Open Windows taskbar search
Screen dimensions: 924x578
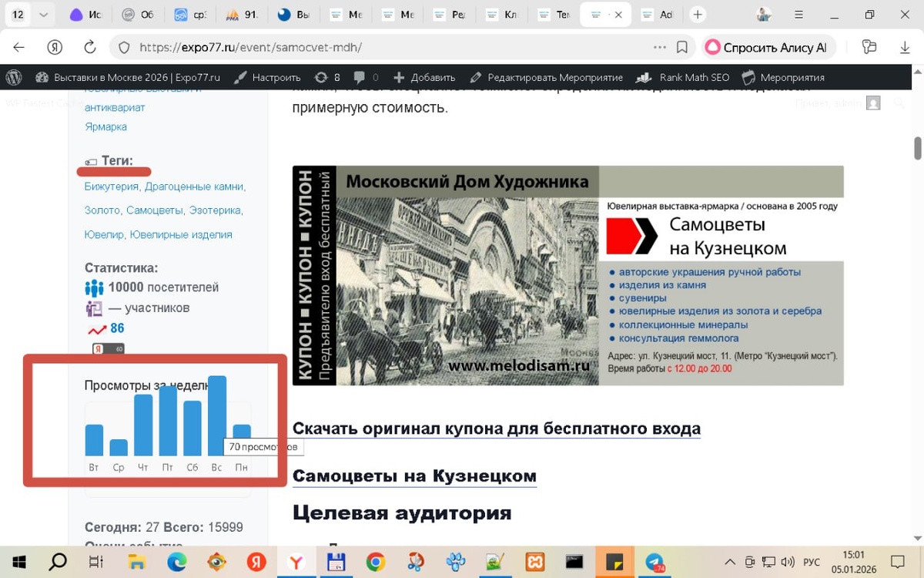[58, 562]
